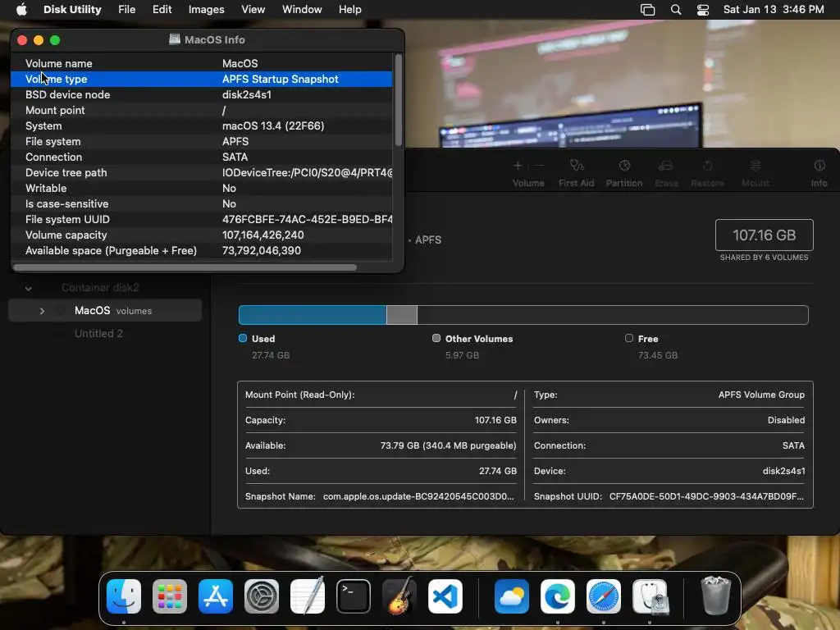Select the System macOS 13.4 row

coord(202,126)
